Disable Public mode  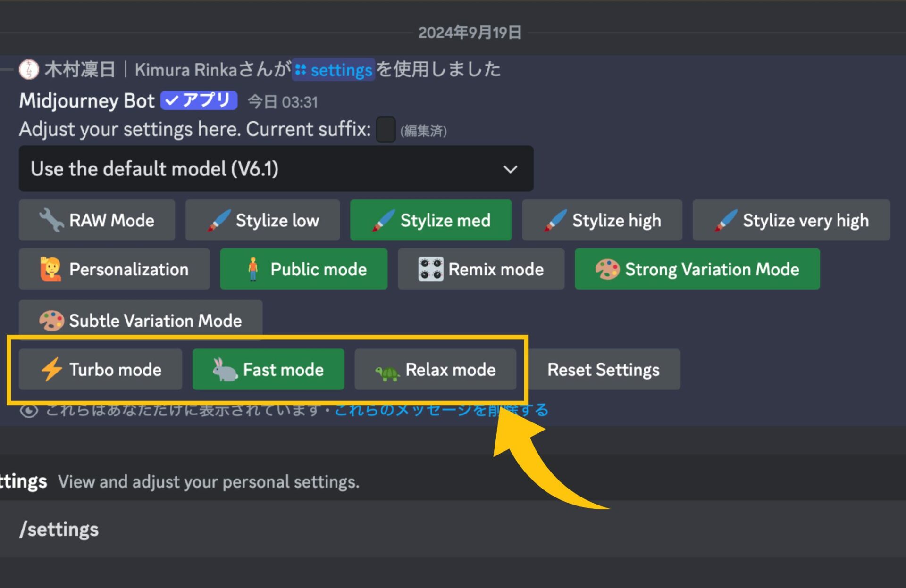point(303,269)
